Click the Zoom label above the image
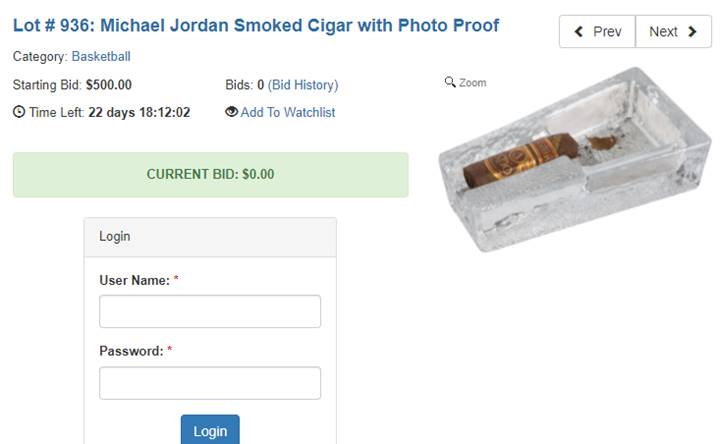Viewport: 720px width, 444px height. point(472,83)
